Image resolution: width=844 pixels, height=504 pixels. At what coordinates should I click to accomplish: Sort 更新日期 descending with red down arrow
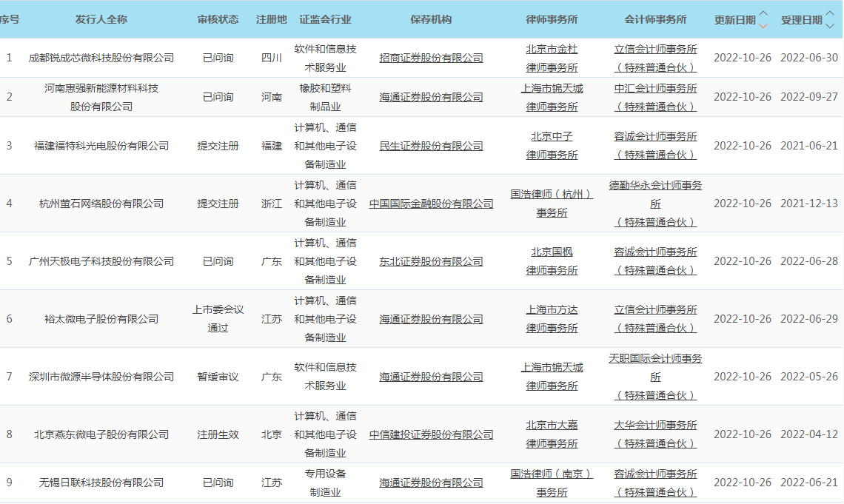(x=763, y=26)
